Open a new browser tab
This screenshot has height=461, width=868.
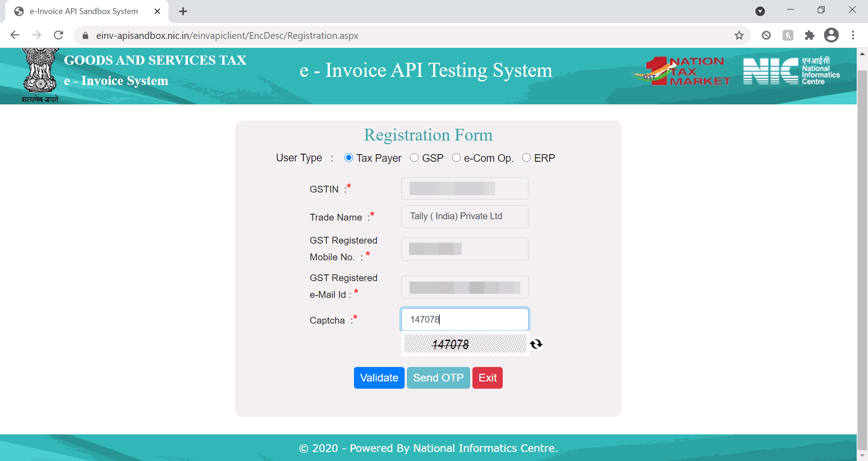pos(183,11)
